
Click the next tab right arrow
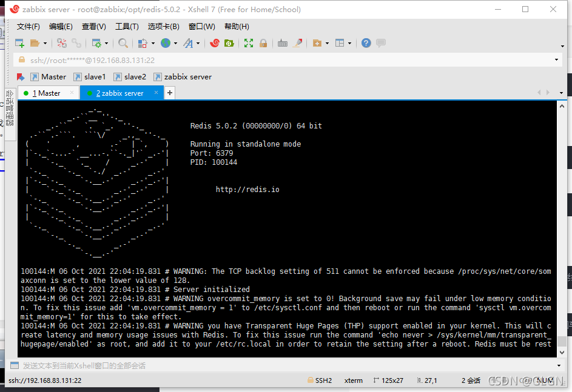pos(548,93)
